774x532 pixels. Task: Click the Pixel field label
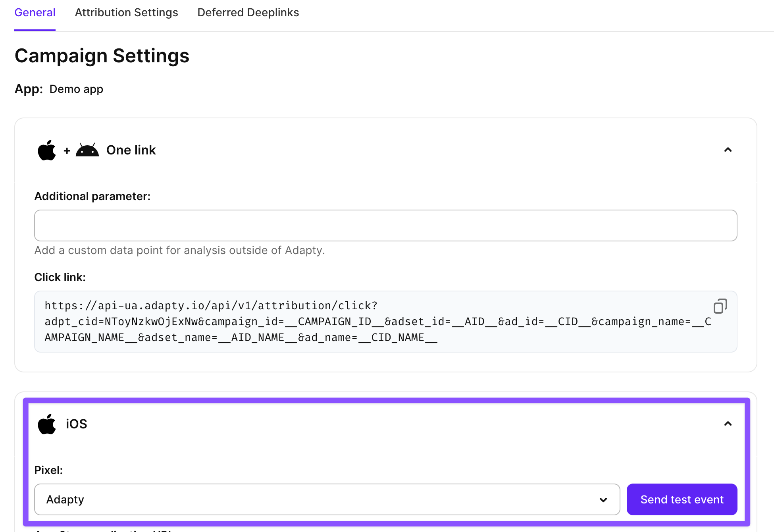48,470
